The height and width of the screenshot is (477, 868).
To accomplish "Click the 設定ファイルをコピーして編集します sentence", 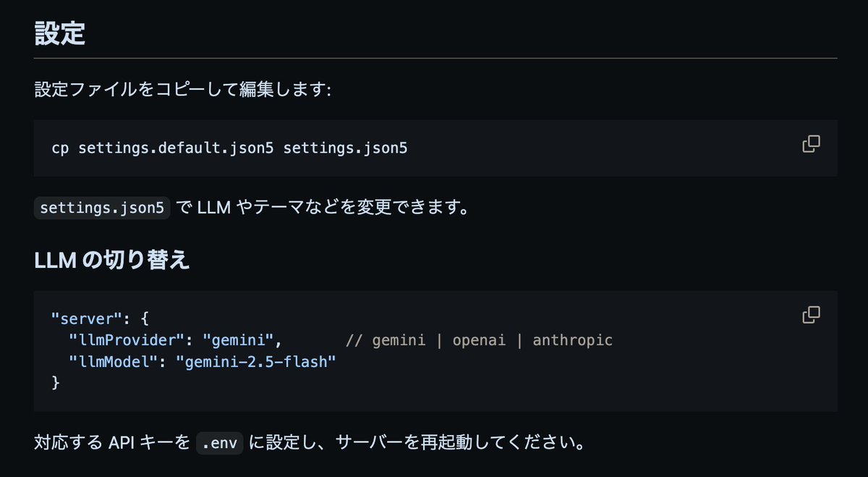I will click(182, 90).
